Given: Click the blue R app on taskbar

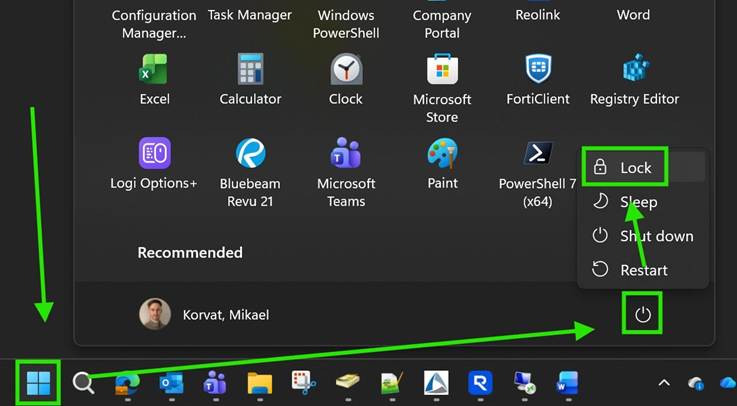Looking at the screenshot, I should click(x=480, y=383).
